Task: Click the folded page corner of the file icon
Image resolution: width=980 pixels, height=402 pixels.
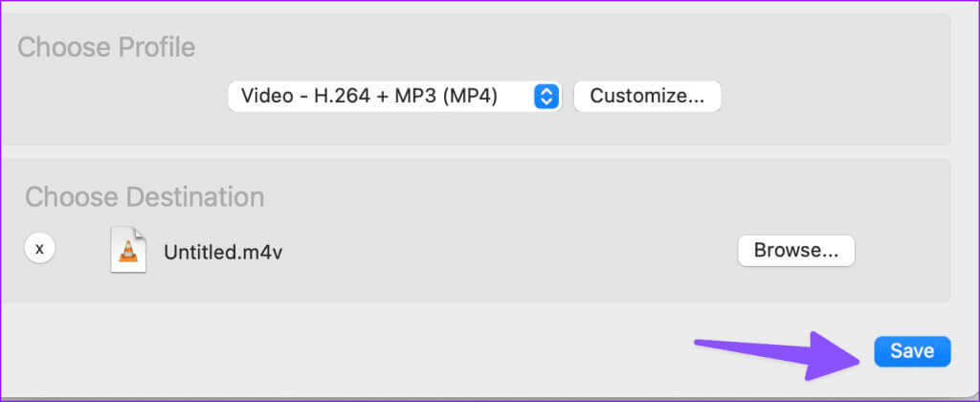Action: pyautogui.click(x=141, y=234)
